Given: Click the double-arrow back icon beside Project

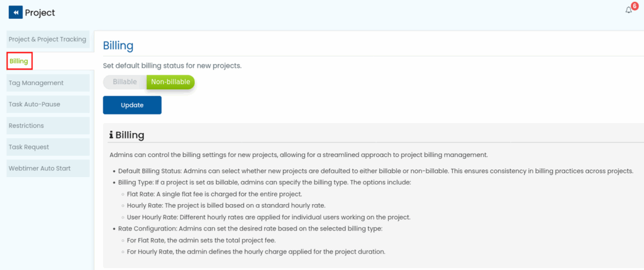Looking at the screenshot, I should tap(16, 13).
